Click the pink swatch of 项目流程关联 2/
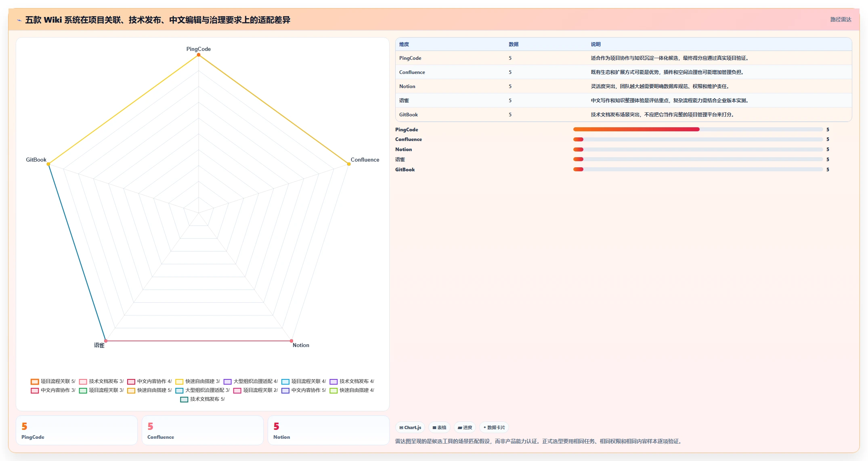Viewport: 868px width, 461px height. coord(237,390)
